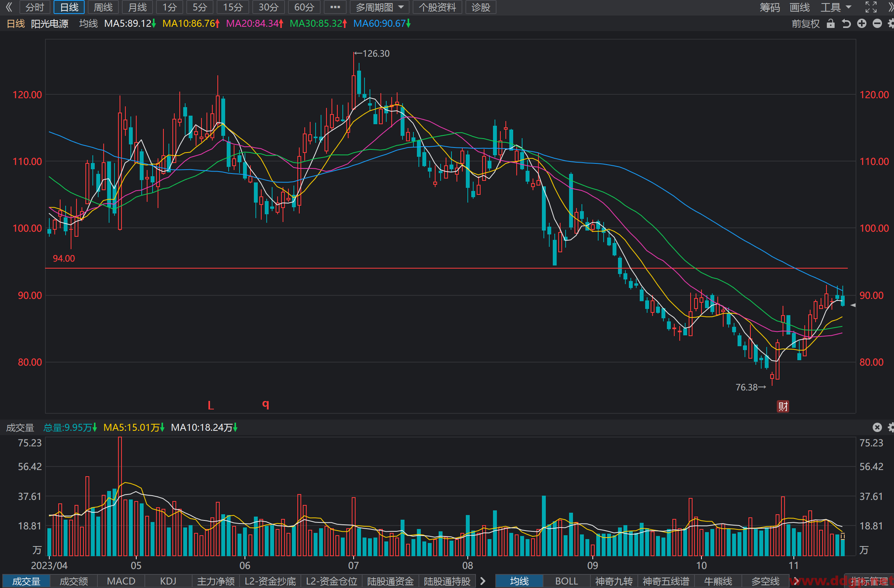This screenshot has width=894, height=588.
Task: Switch to the 周线 weekly tab
Action: point(103,7)
